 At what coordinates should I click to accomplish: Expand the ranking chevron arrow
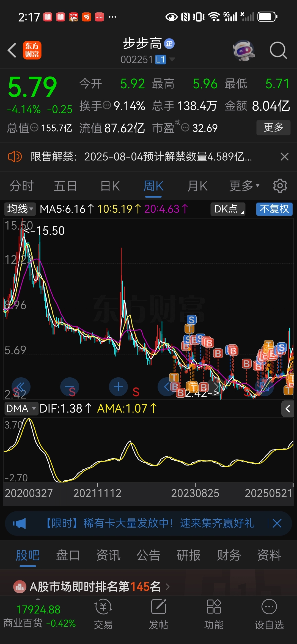[168, 587]
